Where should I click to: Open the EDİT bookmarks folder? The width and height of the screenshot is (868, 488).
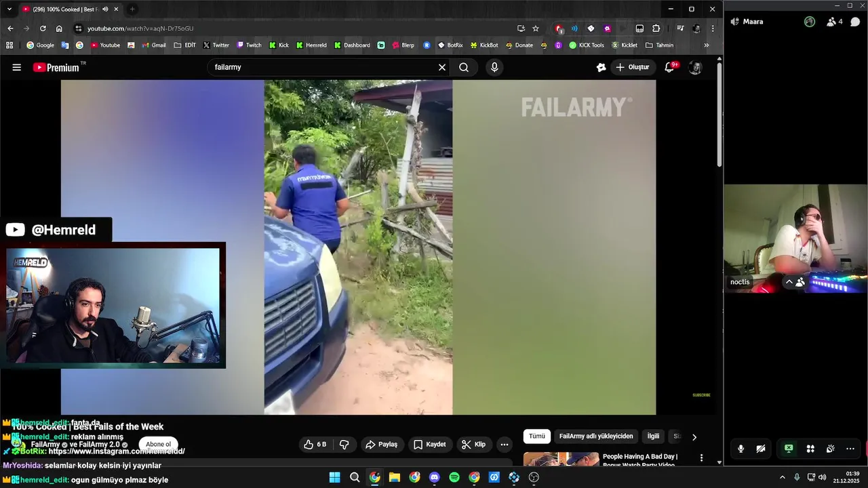[x=185, y=45]
